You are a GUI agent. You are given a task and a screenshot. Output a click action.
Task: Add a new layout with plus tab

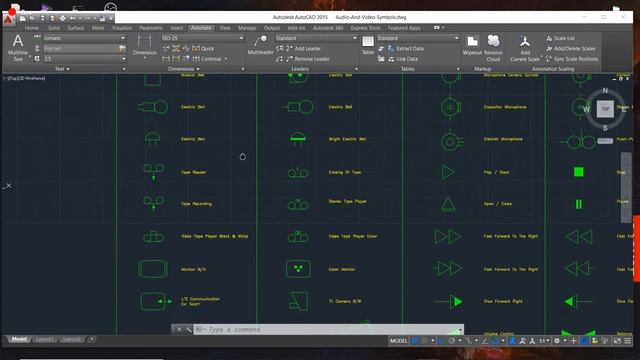pos(91,339)
